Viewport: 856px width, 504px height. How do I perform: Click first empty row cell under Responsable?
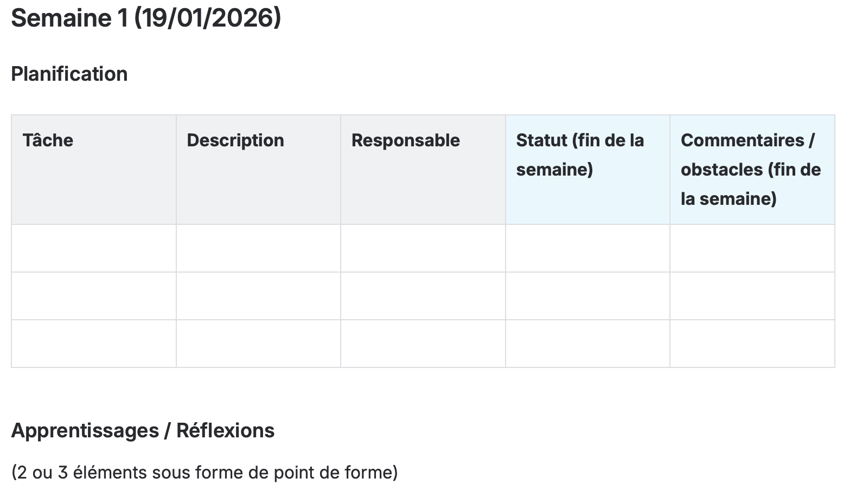[x=423, y=248]
